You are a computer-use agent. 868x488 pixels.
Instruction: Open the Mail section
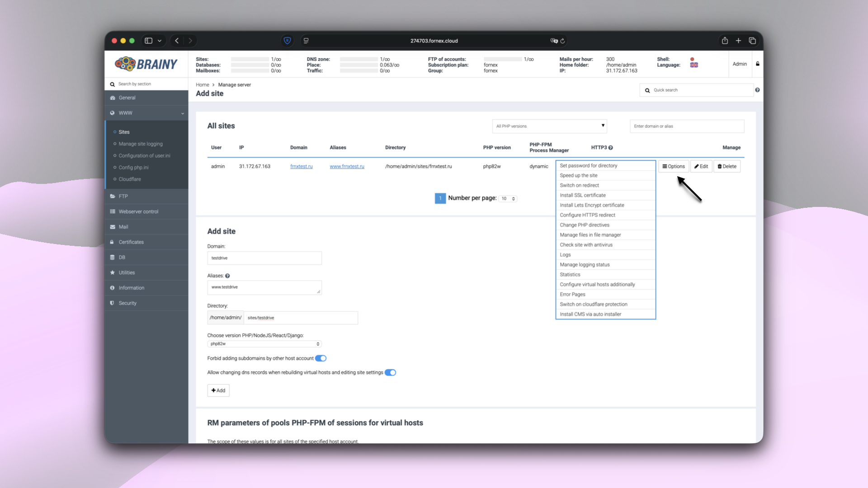tap(123, 226)
